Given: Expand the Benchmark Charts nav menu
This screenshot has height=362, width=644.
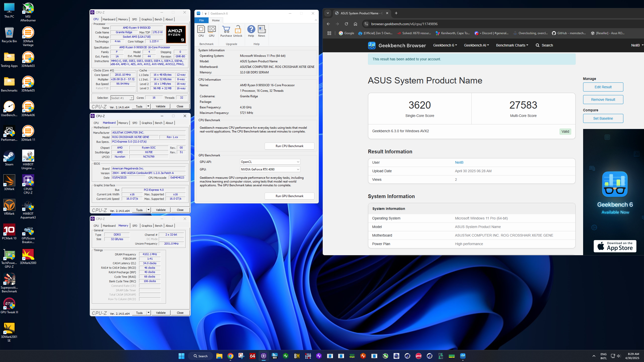Looking at the screenshot, I should tap(512, 45).
